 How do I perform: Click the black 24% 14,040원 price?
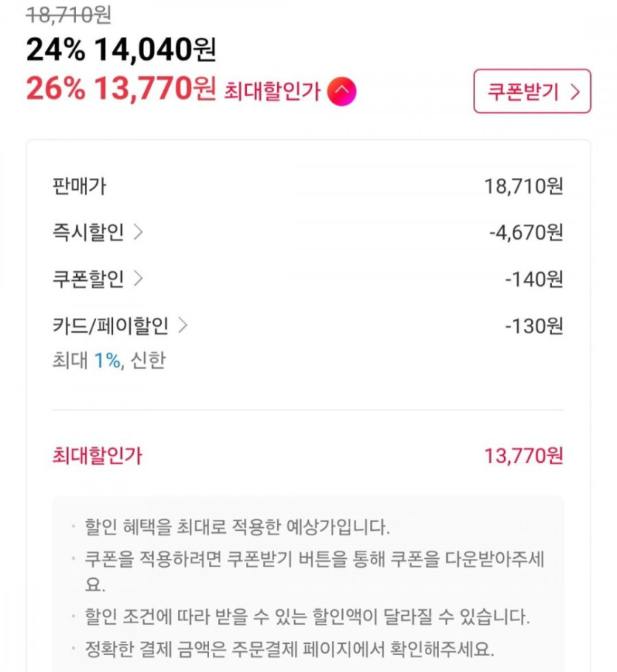click(x=120, y=50)
